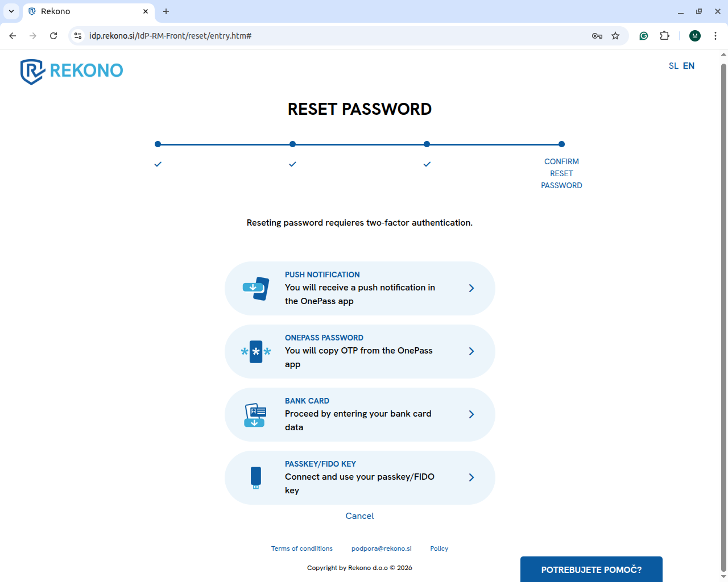
Task: Open the Terms of conditions link
Action: (x=301, y=548)
